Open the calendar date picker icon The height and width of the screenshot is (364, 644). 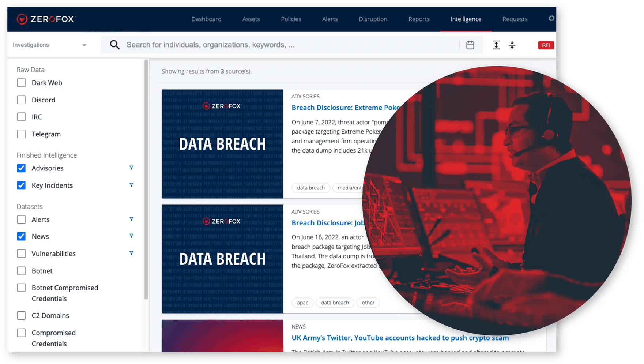[x=470, y=45]
